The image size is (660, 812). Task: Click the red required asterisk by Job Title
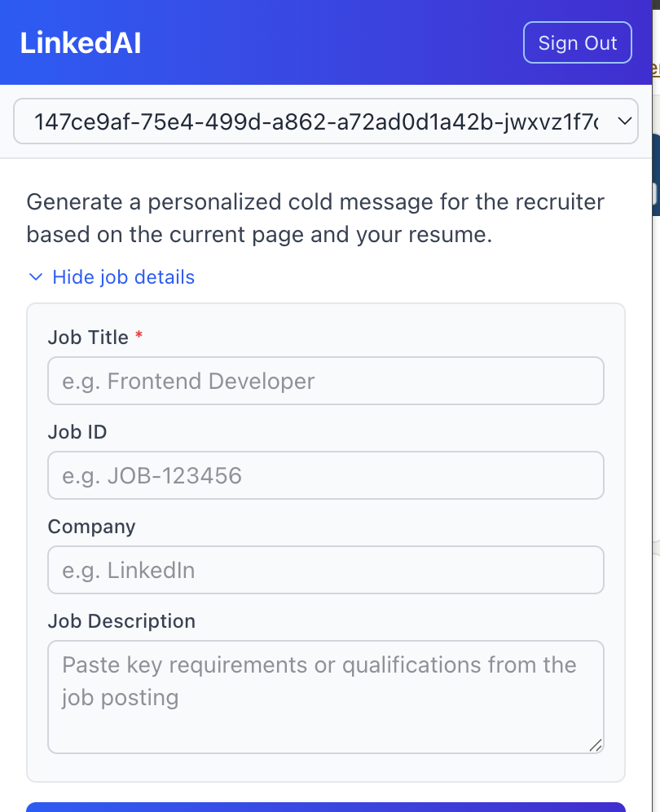click(139, 337)
